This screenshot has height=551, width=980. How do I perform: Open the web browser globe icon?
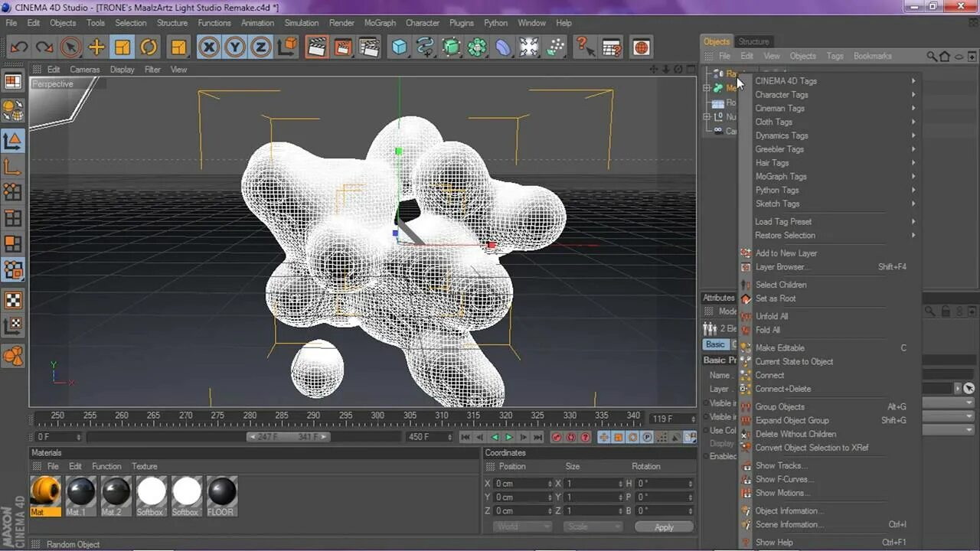pos(642,47)
